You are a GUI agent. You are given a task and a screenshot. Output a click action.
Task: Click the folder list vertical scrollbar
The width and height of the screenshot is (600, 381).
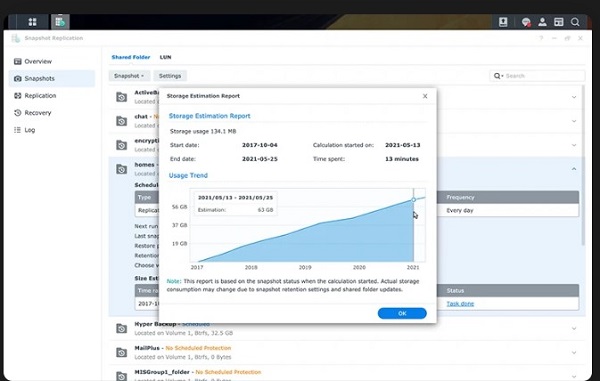[583, 165]
